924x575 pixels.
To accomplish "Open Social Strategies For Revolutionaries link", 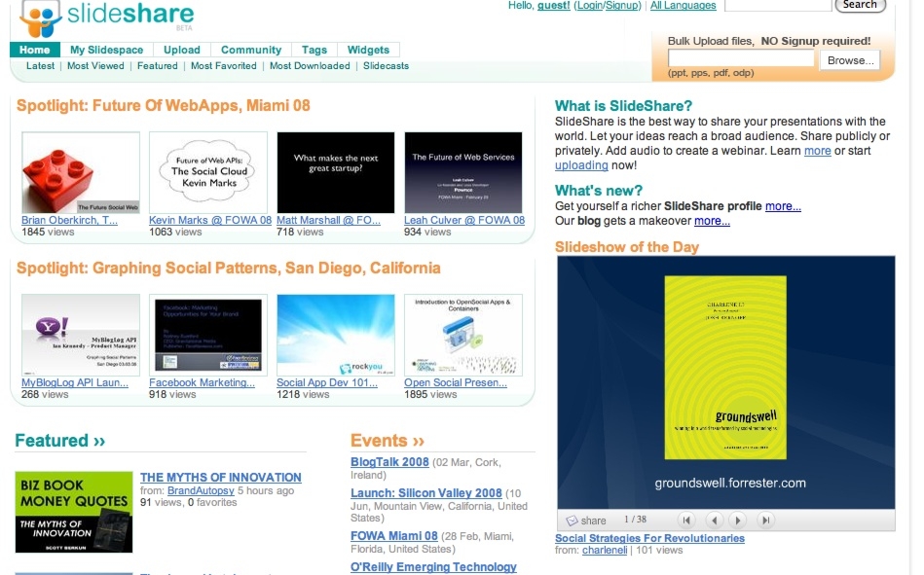I will [x=649, y=538].
